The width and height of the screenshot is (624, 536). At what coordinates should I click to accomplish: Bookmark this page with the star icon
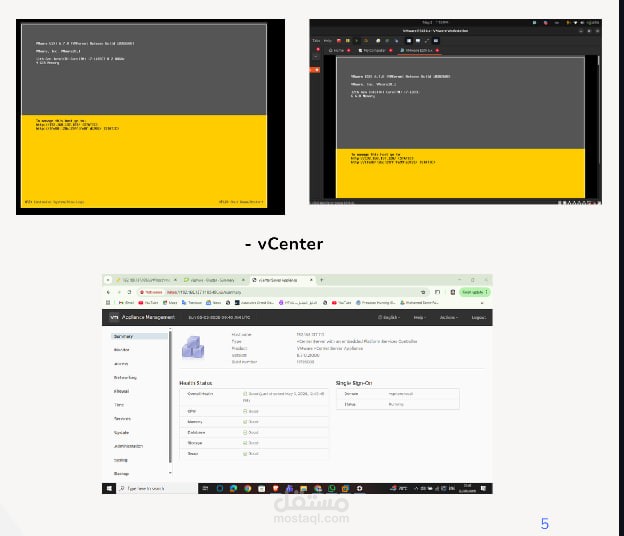[x=423, y=292]
